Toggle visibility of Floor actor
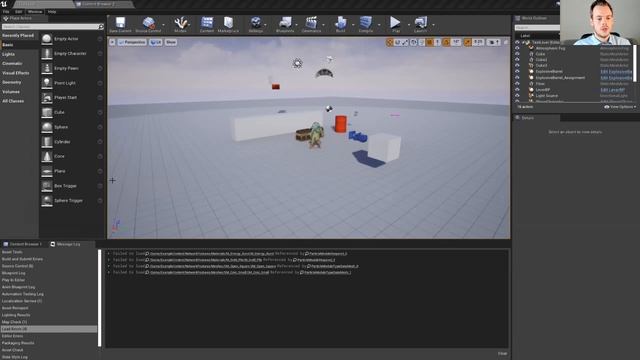The image size is (640, 360). coord(517,84)
